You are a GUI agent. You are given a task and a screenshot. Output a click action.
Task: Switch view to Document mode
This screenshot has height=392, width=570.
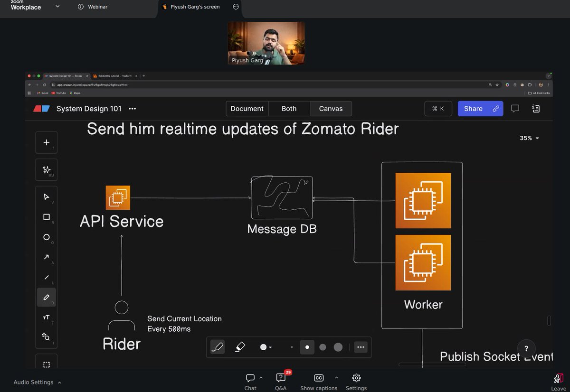pyautogui.click(x=247, y=109)
